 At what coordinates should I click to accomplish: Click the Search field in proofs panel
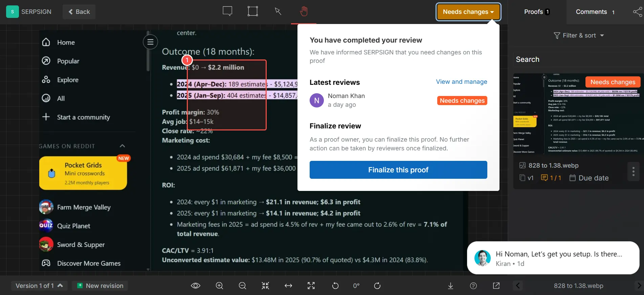[x=578, y=59]
